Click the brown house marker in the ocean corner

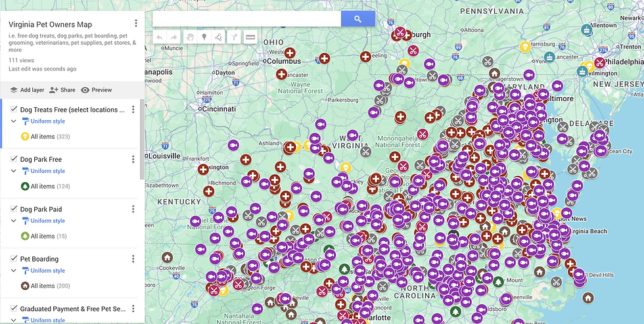(588, 298)
